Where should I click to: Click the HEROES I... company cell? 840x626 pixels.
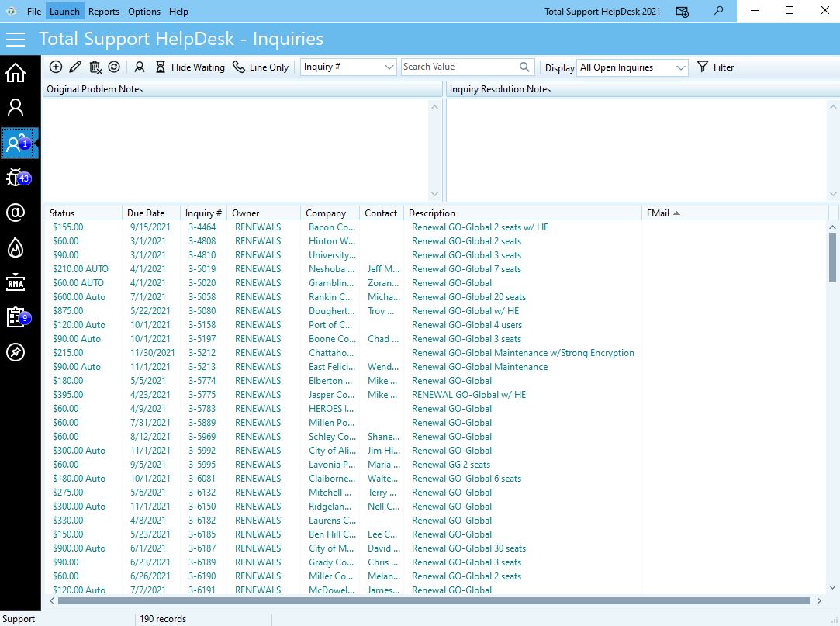point(331,408)
